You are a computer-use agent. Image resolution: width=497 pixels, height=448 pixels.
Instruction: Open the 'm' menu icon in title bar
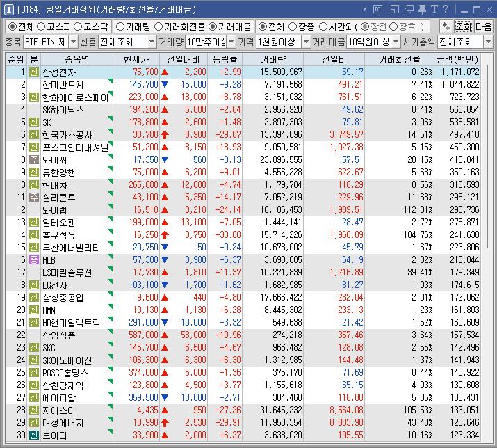[x=377, y=9]
